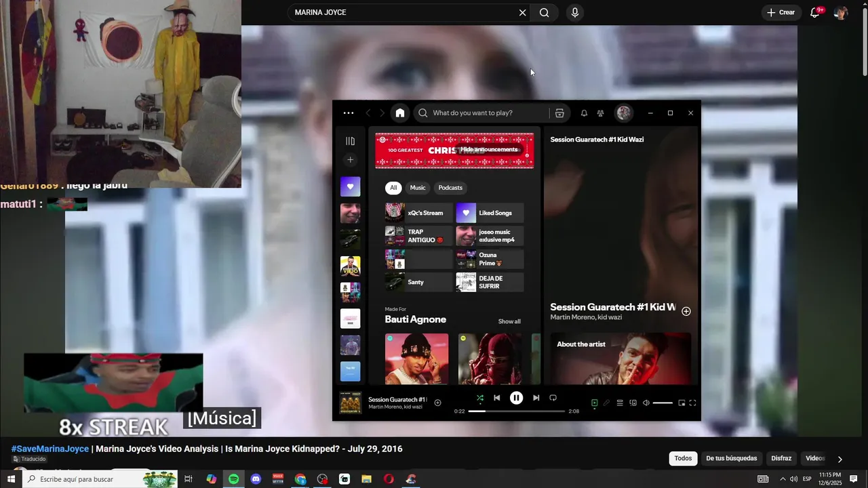
Task: Skip to next track
Action: pyautogui.click(x=536, y=398)
